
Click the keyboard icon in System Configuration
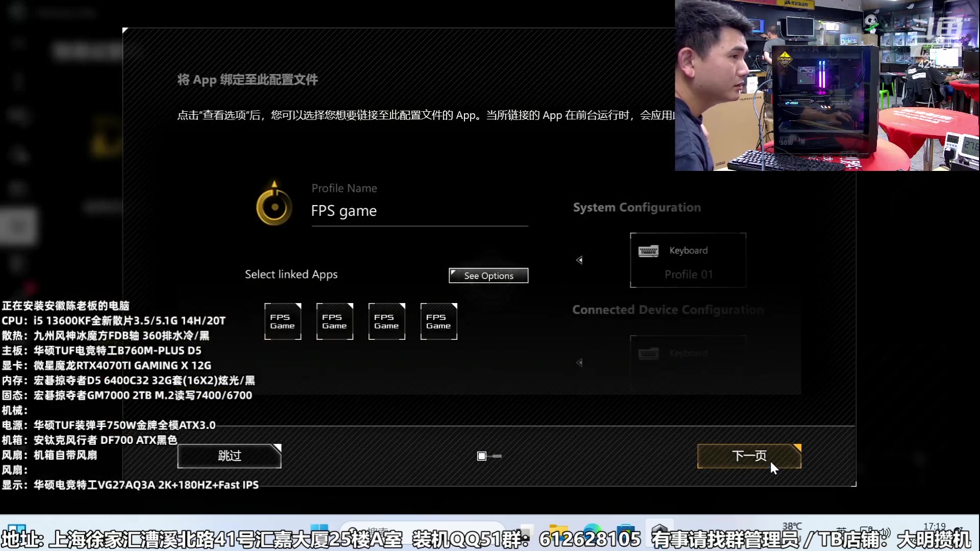point(648,251)
